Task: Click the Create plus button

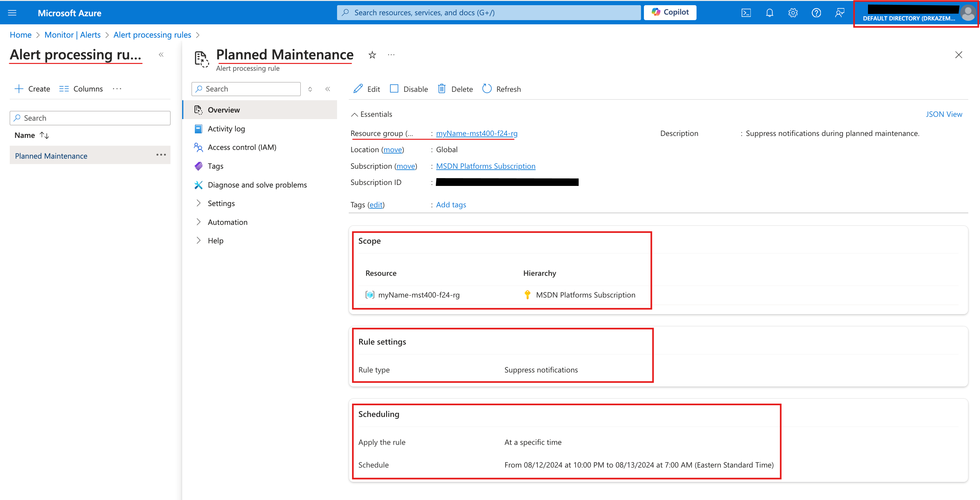Action: coord(32,89)
